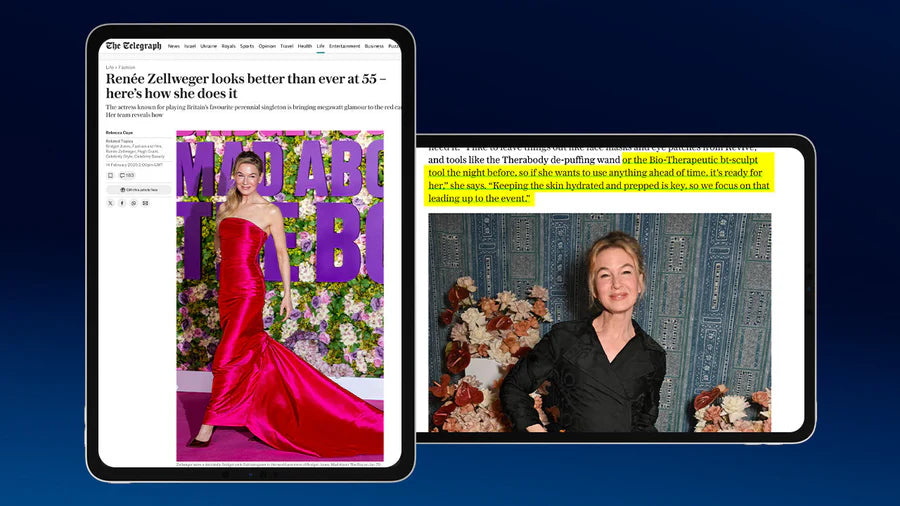This screenshot has height=506, width=900.
Task: Save article with bookmark icon
Action: tap(110, 176)
